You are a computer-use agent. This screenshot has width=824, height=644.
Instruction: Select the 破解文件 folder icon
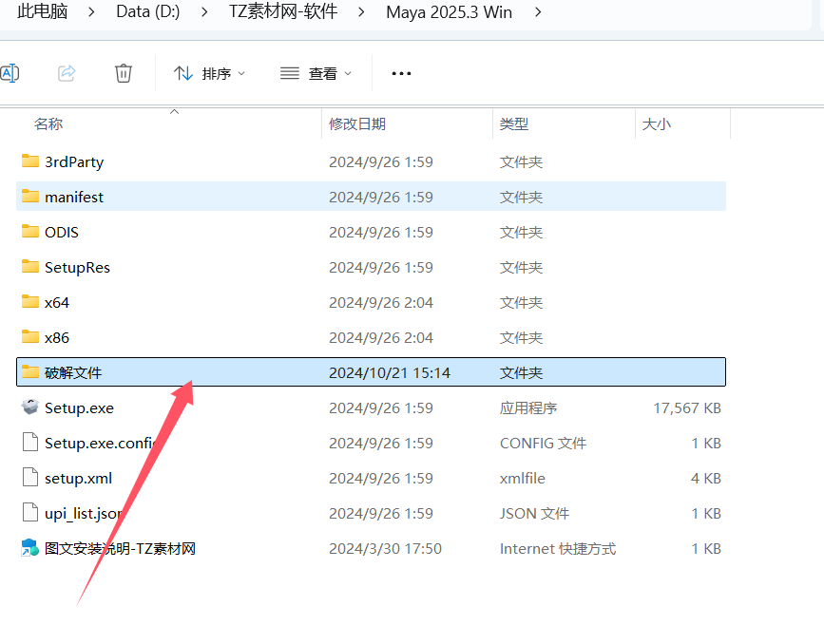[30, 372]
